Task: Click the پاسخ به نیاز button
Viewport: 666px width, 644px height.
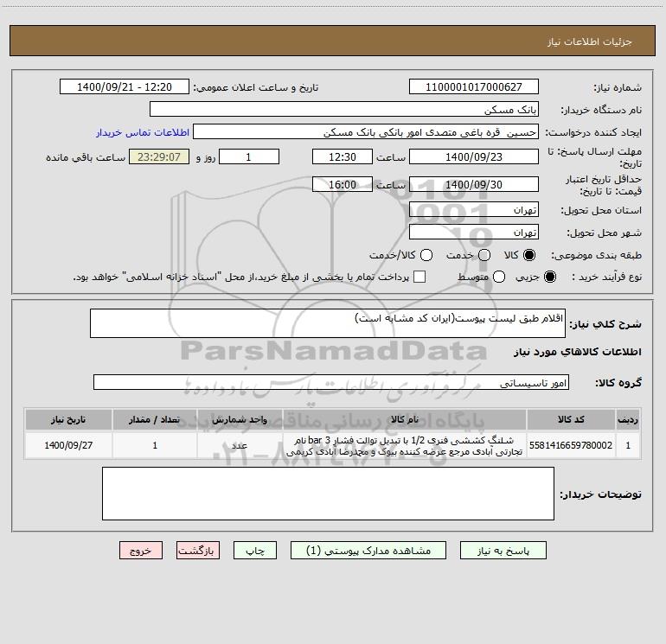Action: tap(503, 551)
